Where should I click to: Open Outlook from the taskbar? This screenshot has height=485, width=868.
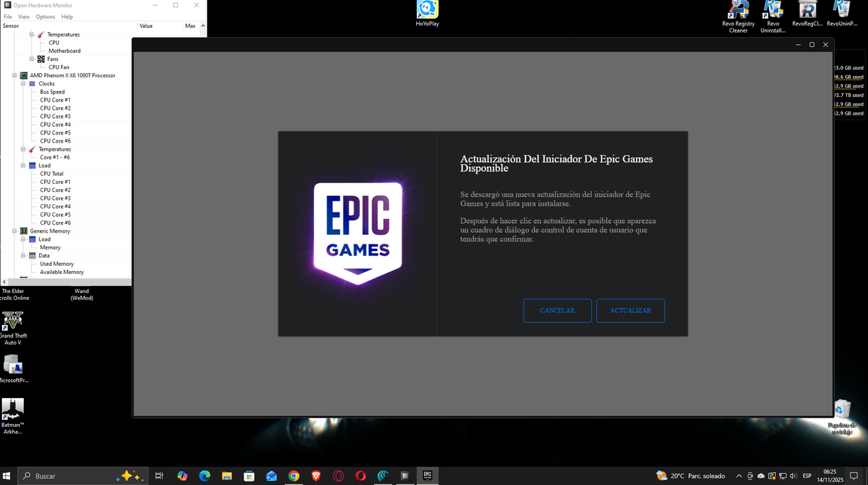click(x=271, y=476)
